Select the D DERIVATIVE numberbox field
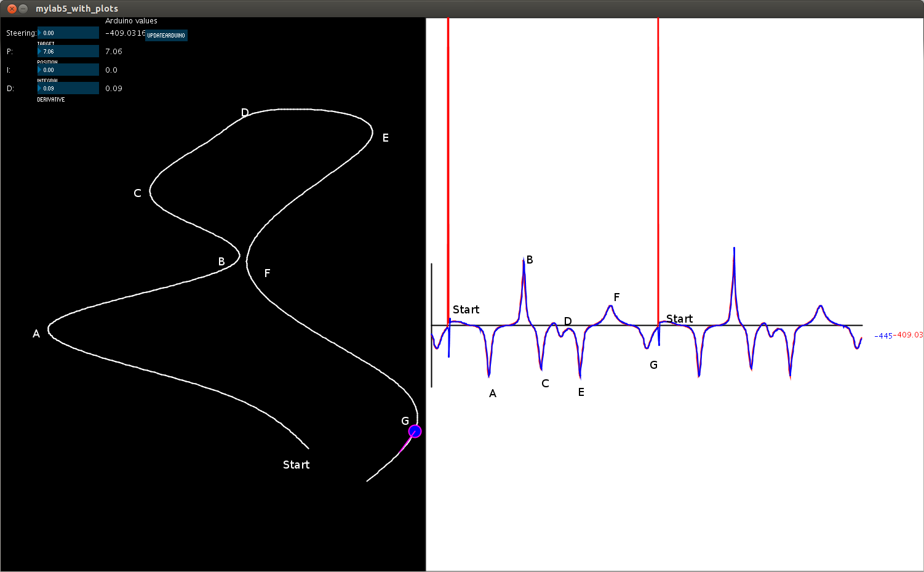This screenshot has width=924, height=572. click(68, 88)
